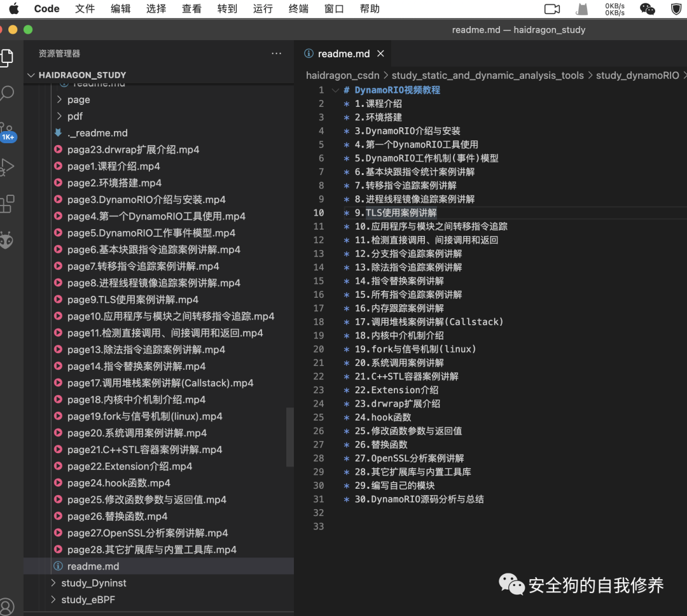Open the Explorer view in activity bar

pos(6,58)
